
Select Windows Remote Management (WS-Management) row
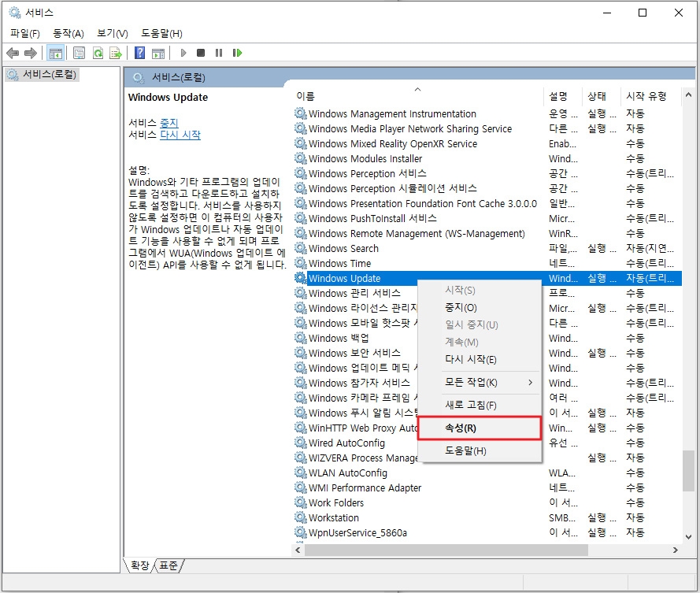pos(487,234)
